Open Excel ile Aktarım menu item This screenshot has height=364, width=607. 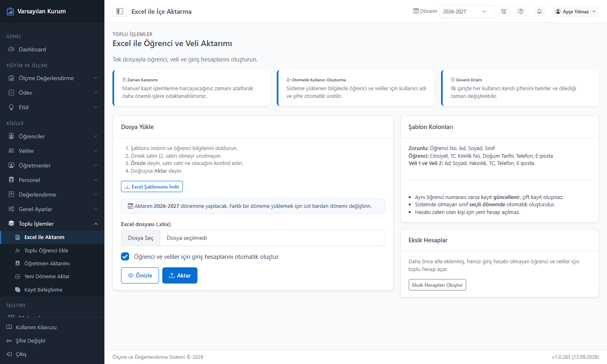pyautogui.click(x=52, y=237)
